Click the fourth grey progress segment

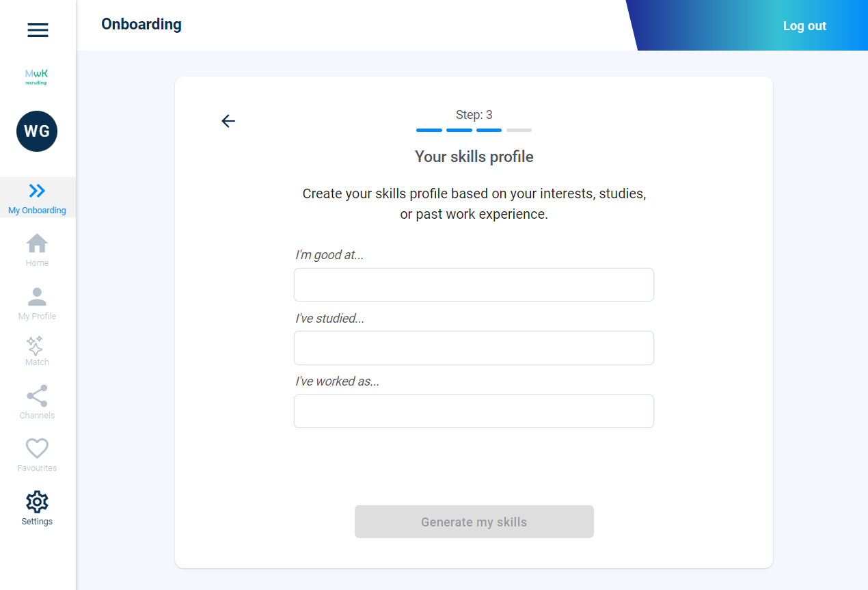[x=519, y=130]
